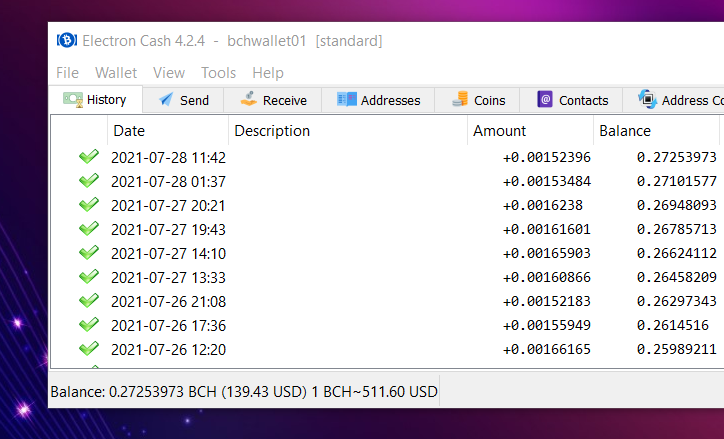
Task: Select the date 2021-07-28 11:42
Action: click(169, 158)
